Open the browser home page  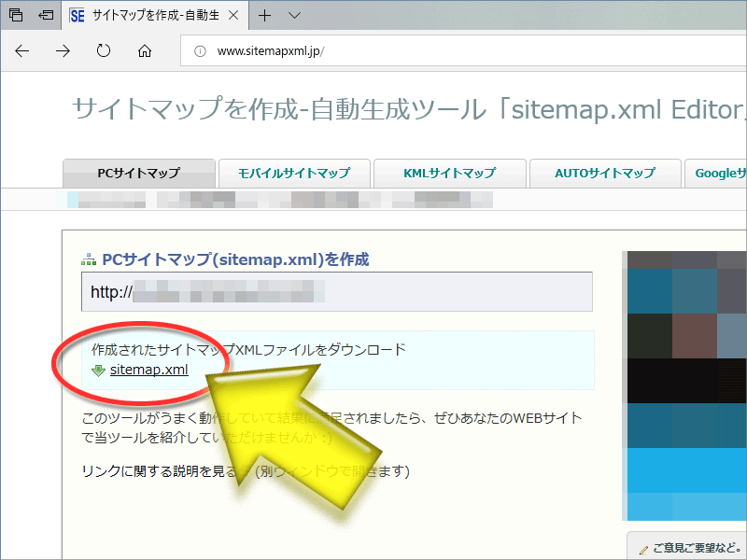coord(145,51)
